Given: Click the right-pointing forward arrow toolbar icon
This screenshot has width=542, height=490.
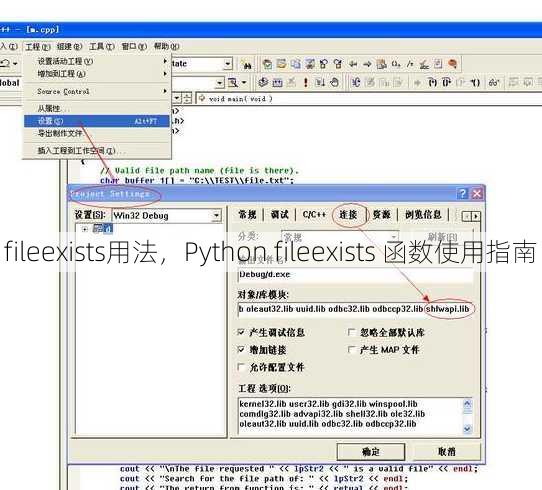Looking at the screenshot, I should [x=367, y=64].
